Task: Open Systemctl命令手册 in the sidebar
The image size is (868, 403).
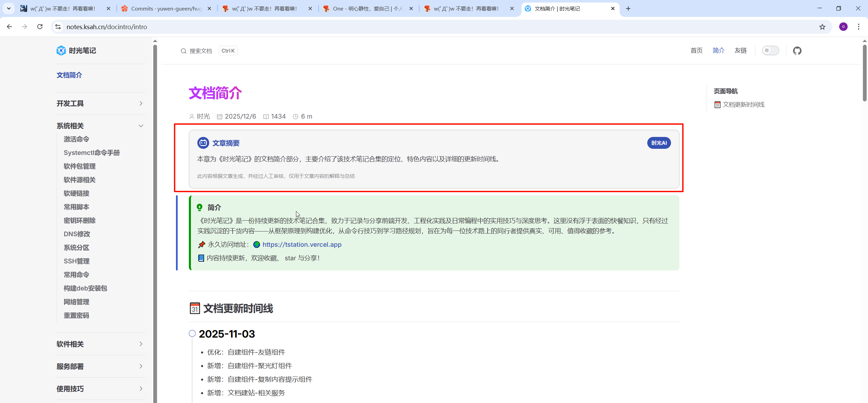Action: [92, 153]
